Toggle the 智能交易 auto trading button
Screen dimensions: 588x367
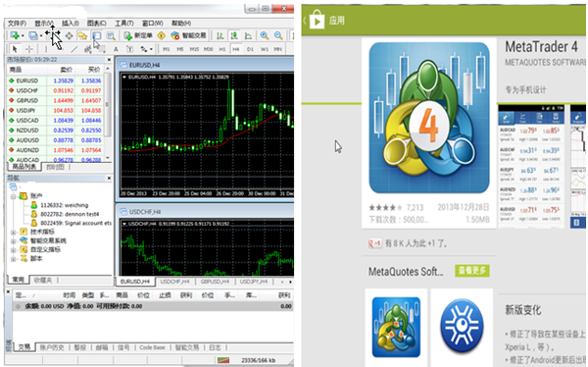[188, 35]
